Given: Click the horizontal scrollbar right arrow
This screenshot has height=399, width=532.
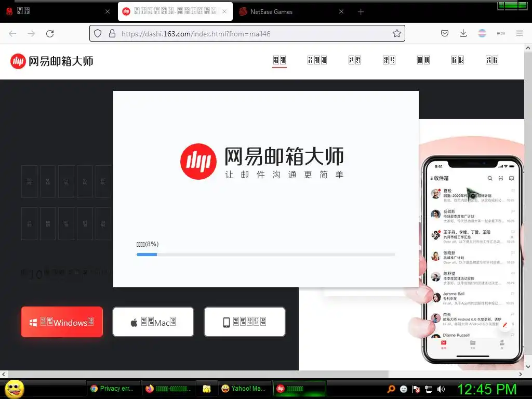Looking at the screenshot, I should click(521, 374).
